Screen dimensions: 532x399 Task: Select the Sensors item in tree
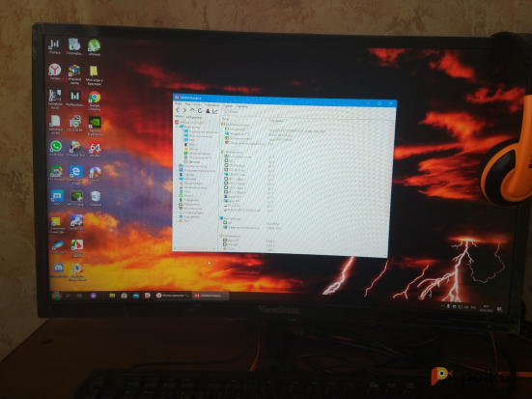pos(192,162)
